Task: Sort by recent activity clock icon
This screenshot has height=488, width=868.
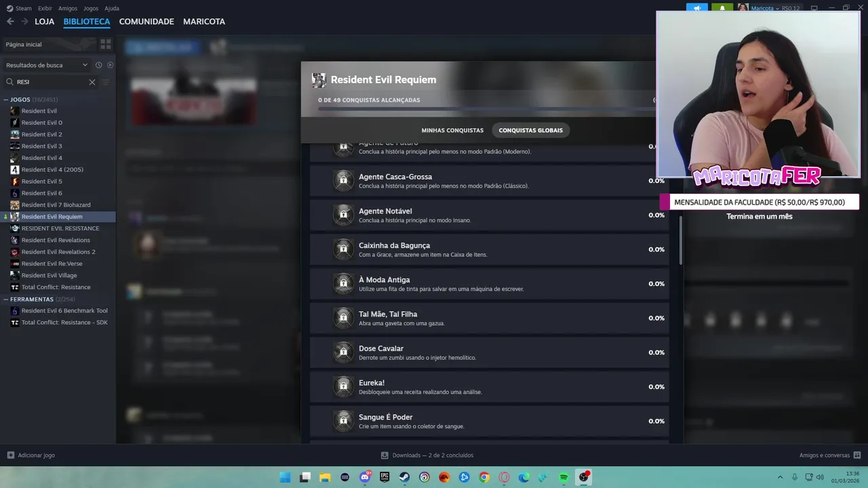Action: tap(98, 65)
